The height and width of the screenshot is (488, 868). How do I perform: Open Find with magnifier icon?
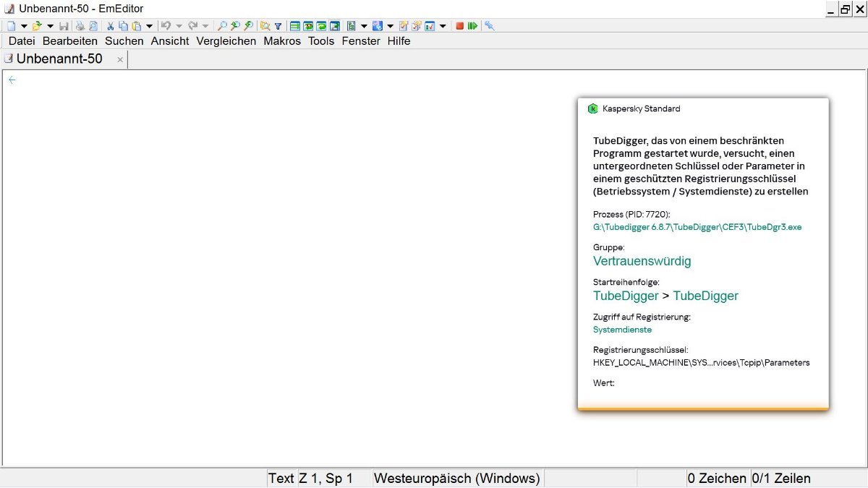click(x=222, y=26)
